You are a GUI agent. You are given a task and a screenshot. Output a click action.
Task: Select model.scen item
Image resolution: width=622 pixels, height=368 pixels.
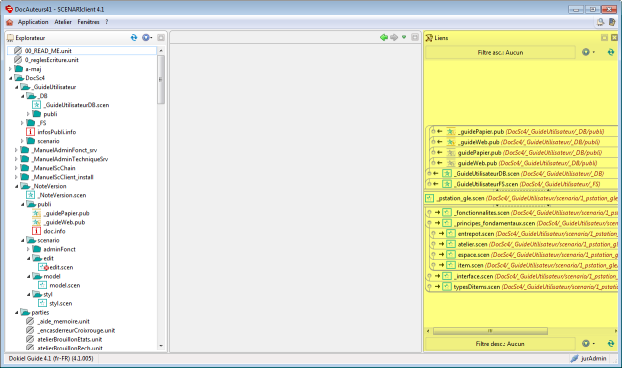65,286
